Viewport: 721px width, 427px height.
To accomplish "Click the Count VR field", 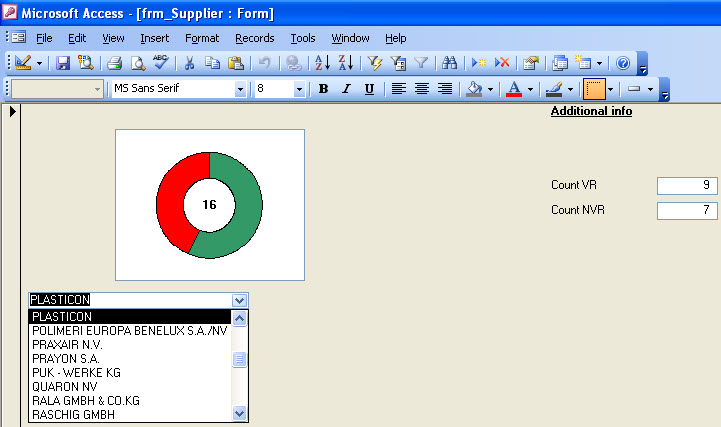I will click(x=687, y=186).
